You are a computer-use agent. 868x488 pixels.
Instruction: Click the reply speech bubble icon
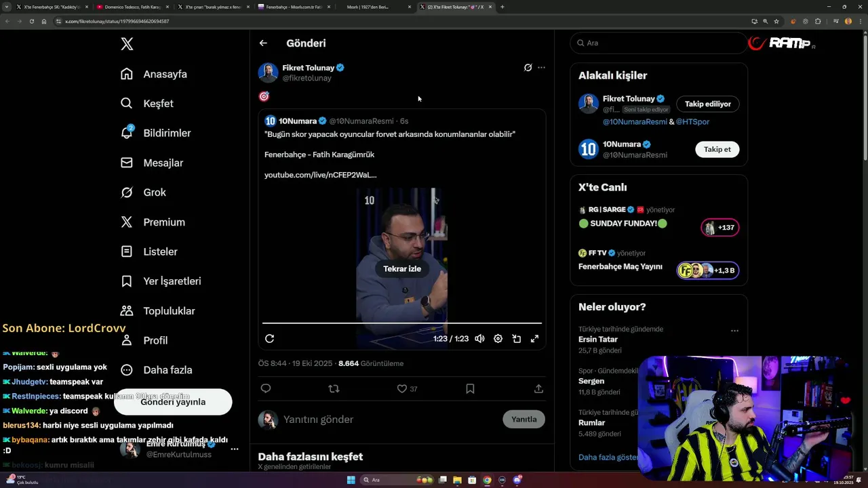[x=266, y=388]
